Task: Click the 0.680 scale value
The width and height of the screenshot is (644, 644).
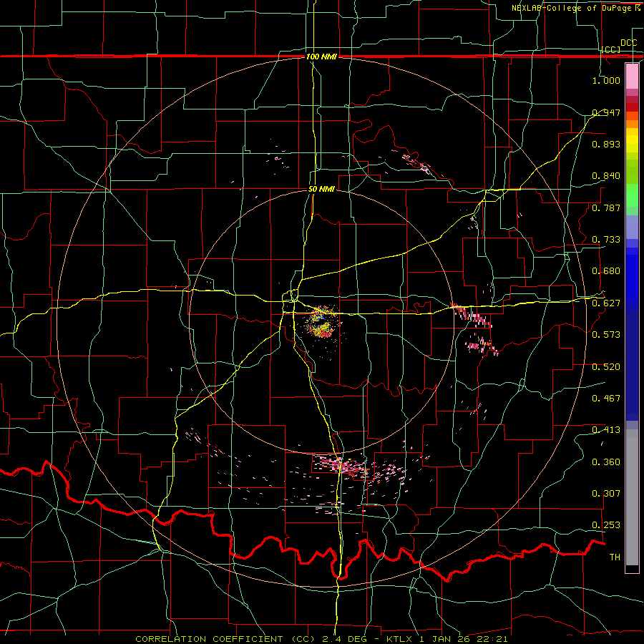Action: (x=606, y=271)
